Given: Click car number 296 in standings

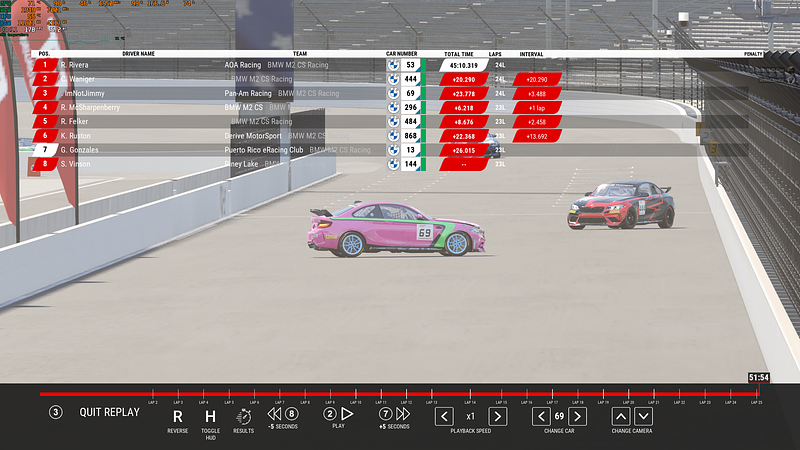Looking at the screenshot, I should click(x=411, y=108).
